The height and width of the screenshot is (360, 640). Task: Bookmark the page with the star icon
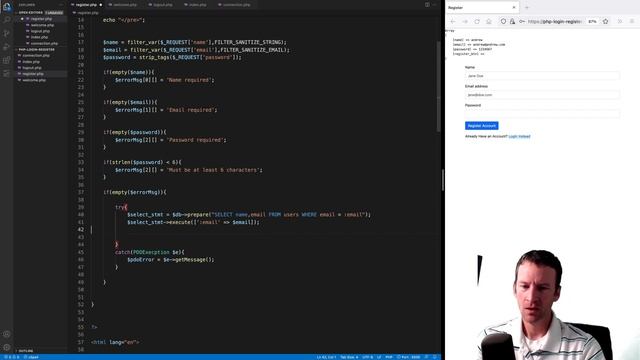605,21
